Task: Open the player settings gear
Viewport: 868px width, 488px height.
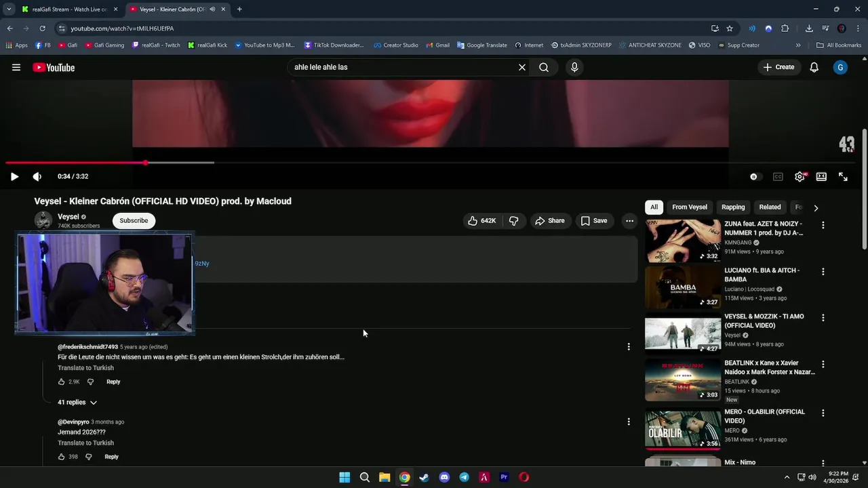Action: [x=800, y=176]
